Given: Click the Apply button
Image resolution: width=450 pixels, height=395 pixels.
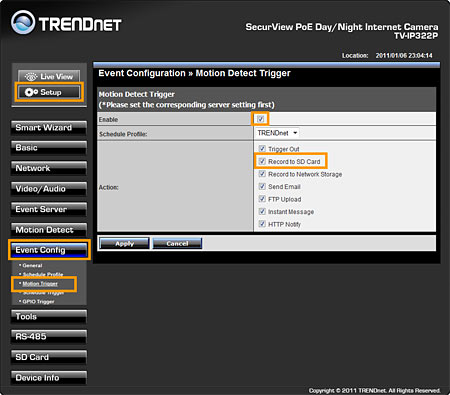Looking at the screenshot, I should point(124,243).
